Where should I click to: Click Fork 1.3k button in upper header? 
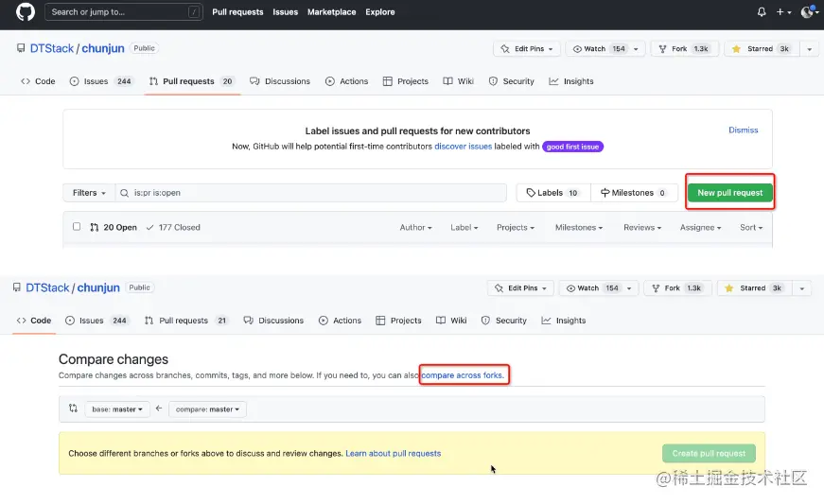click(x=684, y=49)
